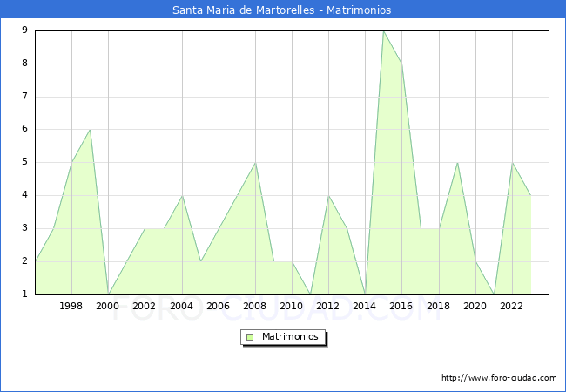566x392 pixels.
Task: Click the green Matrimonios legend swatch
Action: (250, 337)
